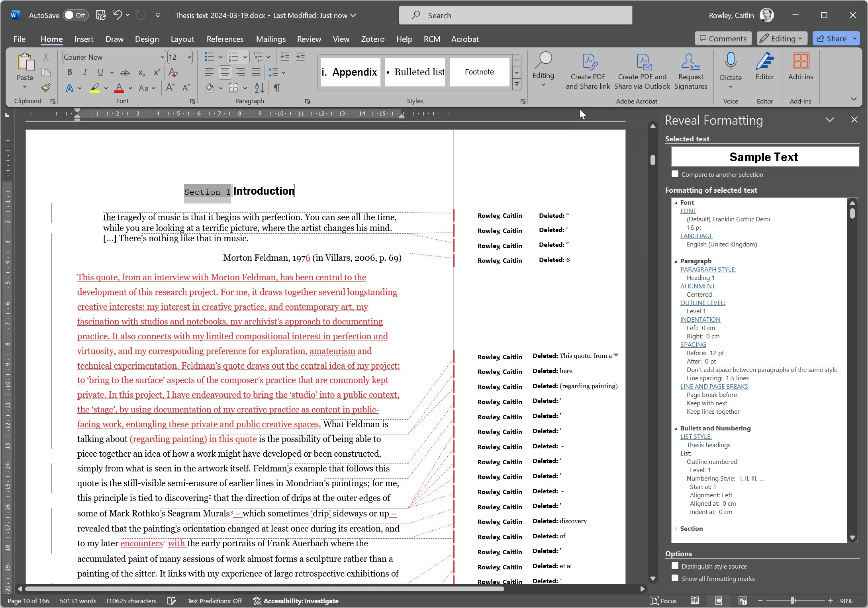This screenshot has width=868, height=608.
Task: Enable Distinguish style source
Action: pos(675,566)
